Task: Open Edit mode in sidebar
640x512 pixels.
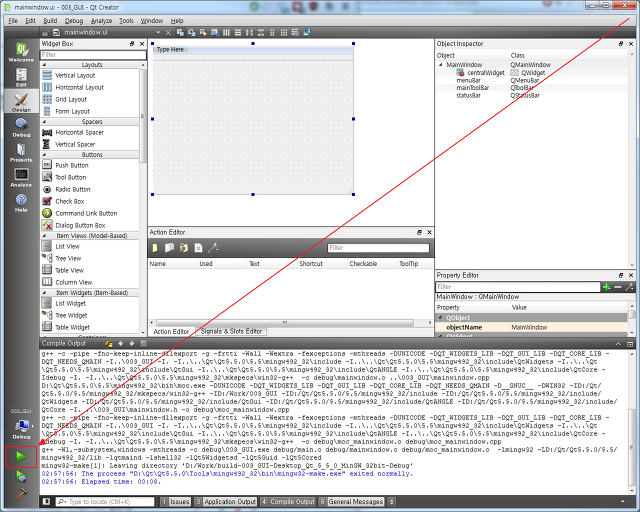Action: 21,77
